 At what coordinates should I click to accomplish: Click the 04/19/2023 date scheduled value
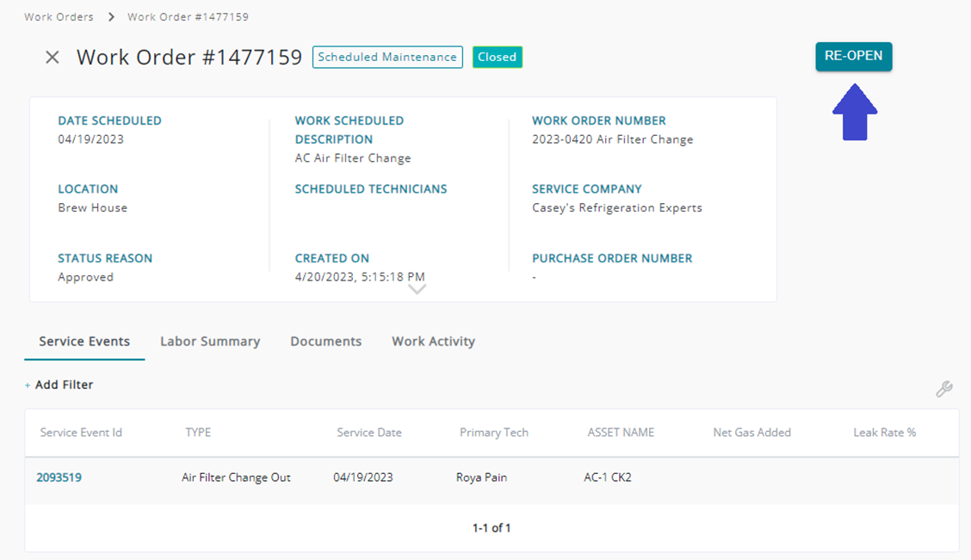click(91, 139)
